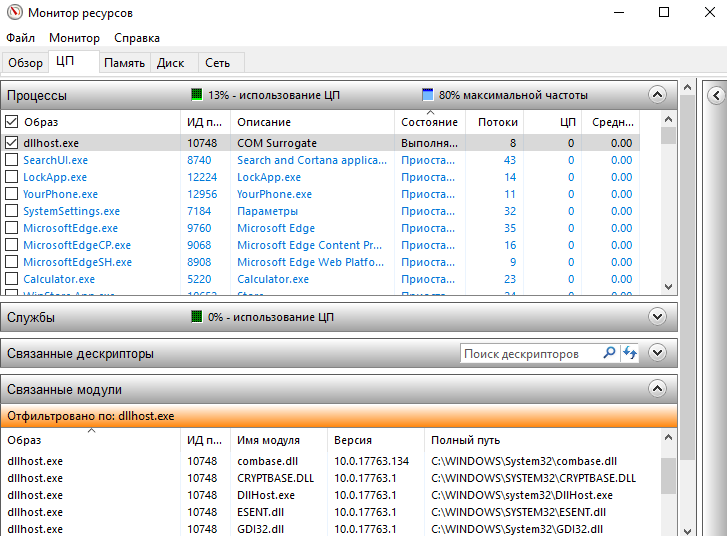Click the green CPU usage indicator in the Службы header
The height and width of the screenshot is (536, 727).
[x=197, y=317]
